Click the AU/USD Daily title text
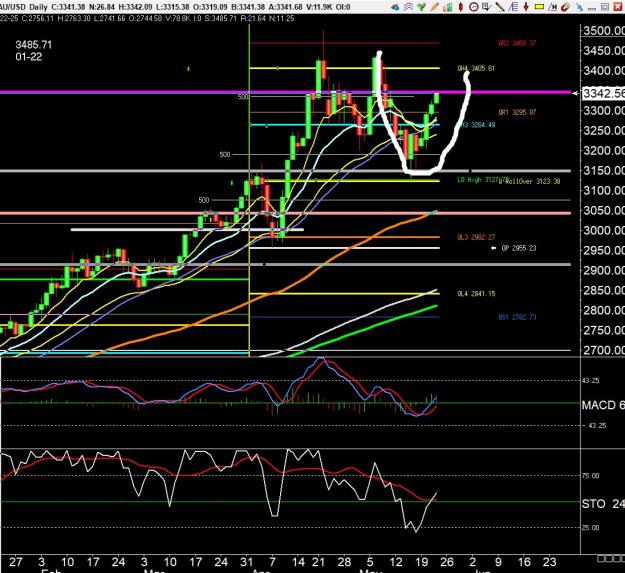The width and height of the screenshot is (625, 573). (24, 7)
